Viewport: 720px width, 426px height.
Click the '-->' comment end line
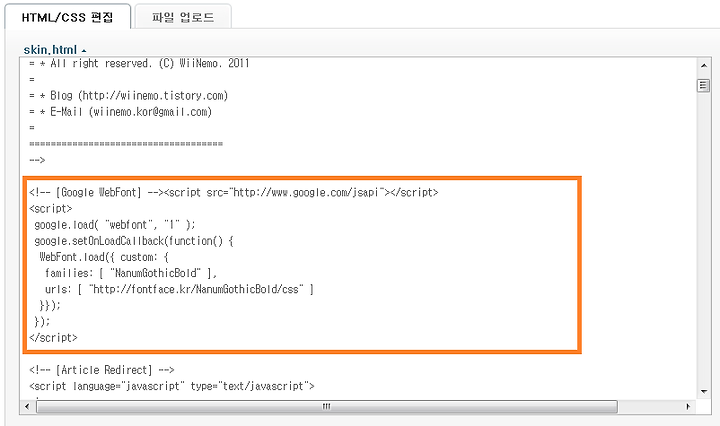37,160
